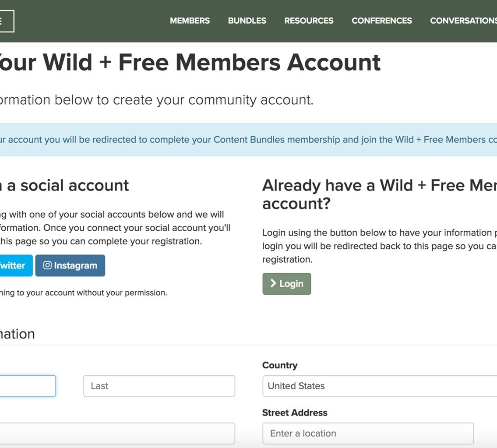Click the Street Address location field

coord(368,433)
